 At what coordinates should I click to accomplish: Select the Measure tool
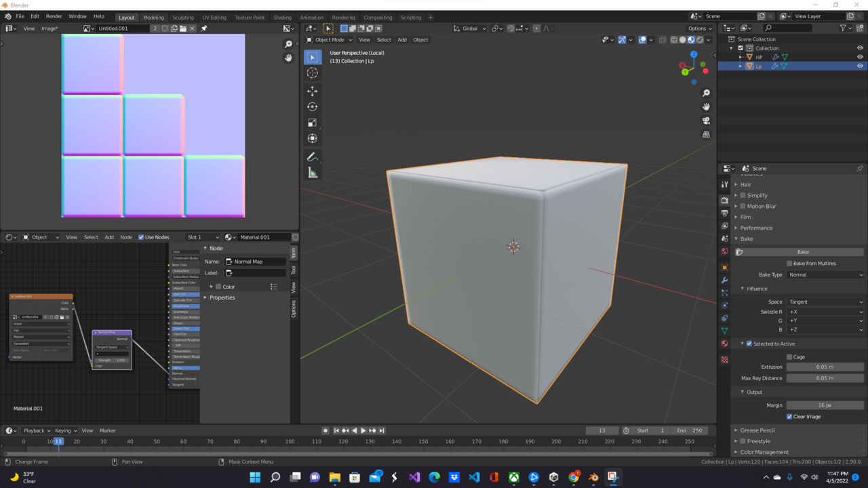[x=312, y=172]
